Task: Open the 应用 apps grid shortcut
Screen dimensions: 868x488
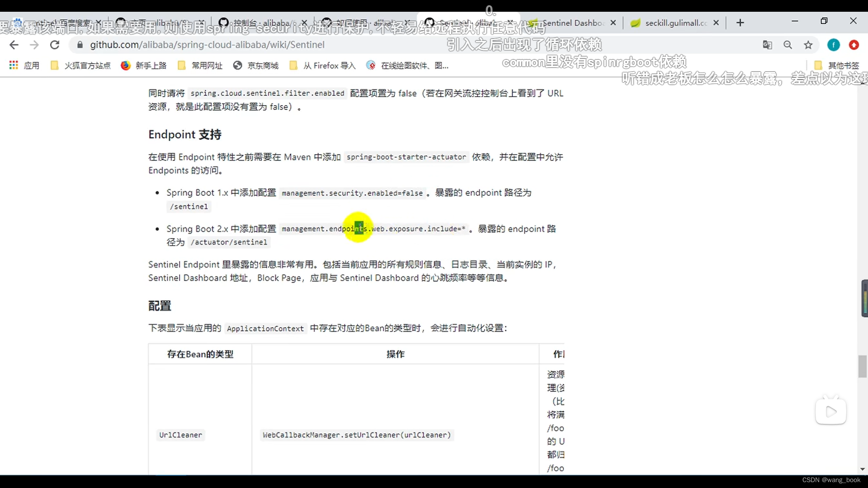Action: 24,66
